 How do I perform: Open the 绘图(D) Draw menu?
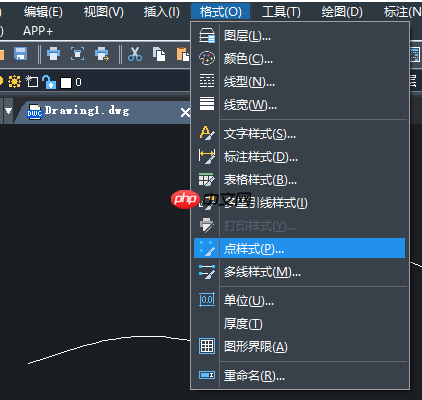point(342,12)
